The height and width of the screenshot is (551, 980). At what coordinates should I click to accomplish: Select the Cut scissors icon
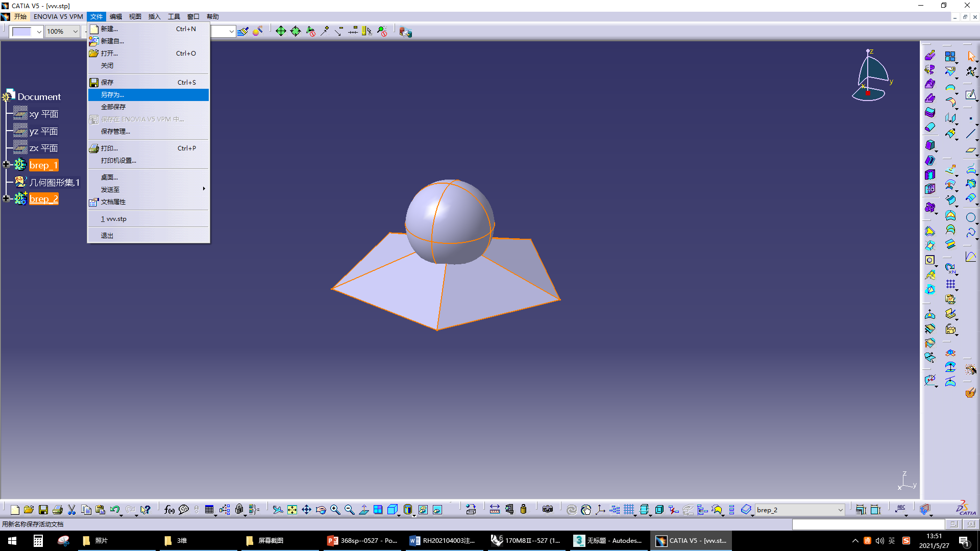tap(71, 510)
